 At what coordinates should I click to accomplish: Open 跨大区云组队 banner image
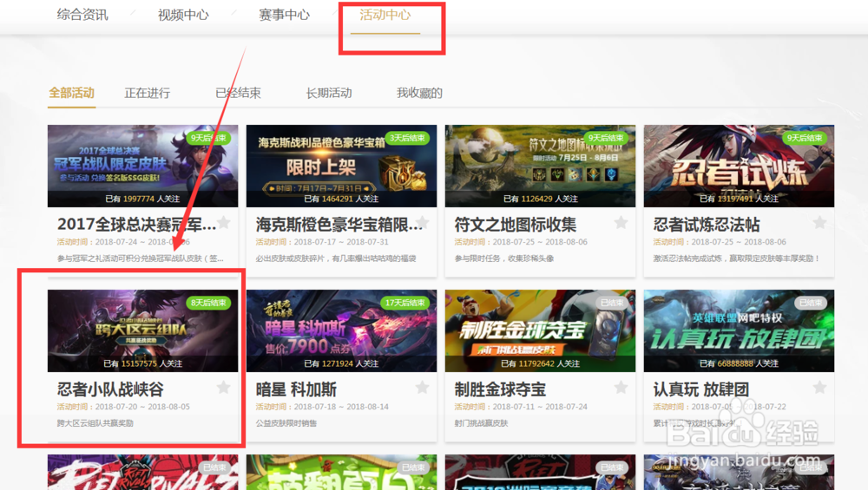coord(143,330)
